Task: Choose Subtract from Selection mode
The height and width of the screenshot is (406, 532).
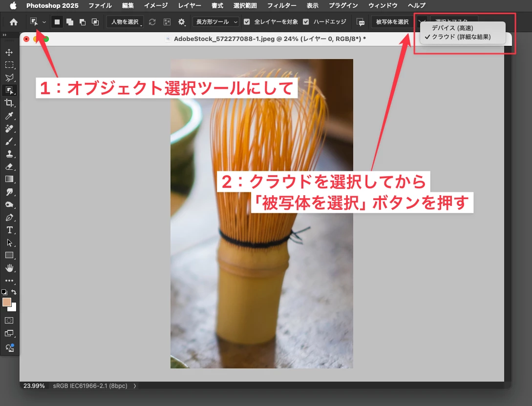Action: pyautogui.click(x=83, y=22)
